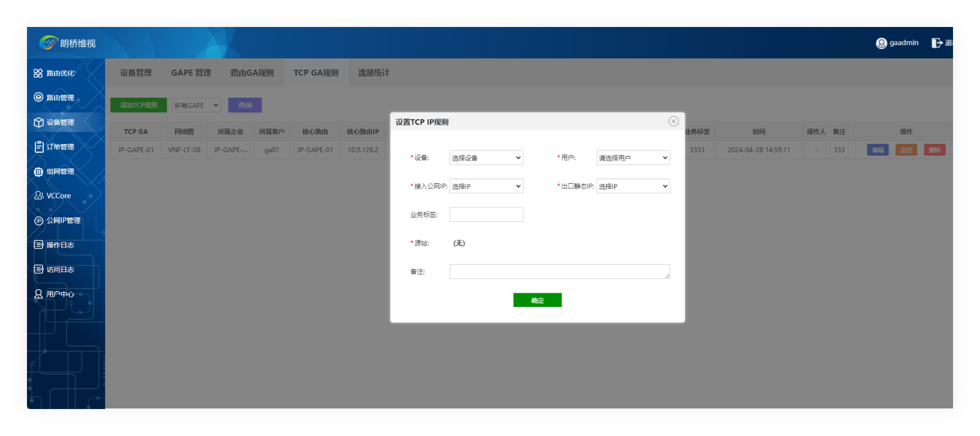
Task: Click the 路由优化 sidebar icon
Action: 38,73
